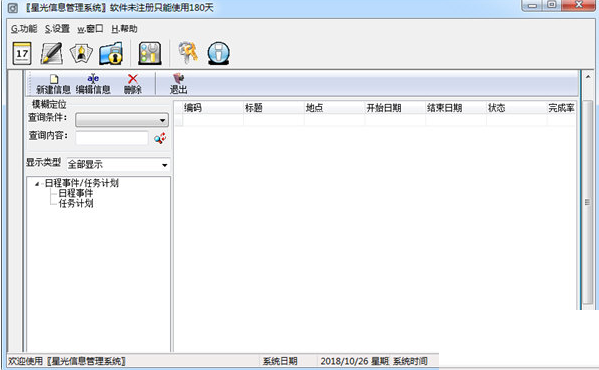599x370 pixels.
Task: Open the G.功能 menu
Action: (x=24, y=29)
